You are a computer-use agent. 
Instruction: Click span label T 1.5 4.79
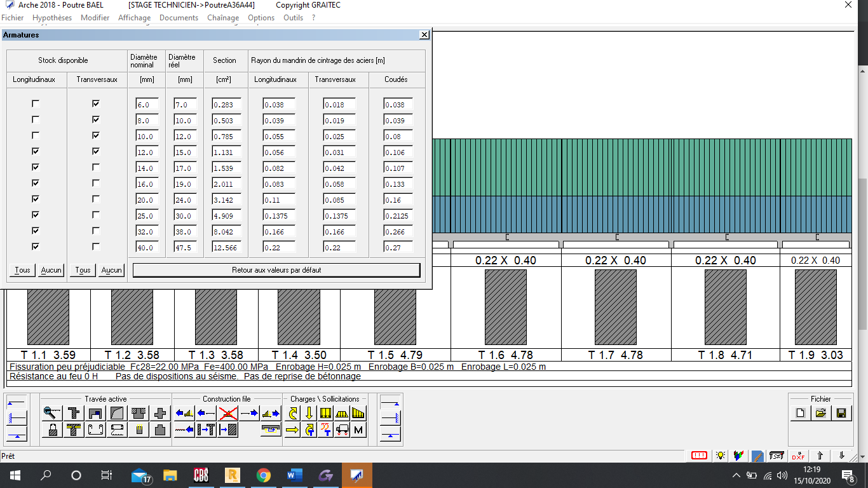pos(395,355)
